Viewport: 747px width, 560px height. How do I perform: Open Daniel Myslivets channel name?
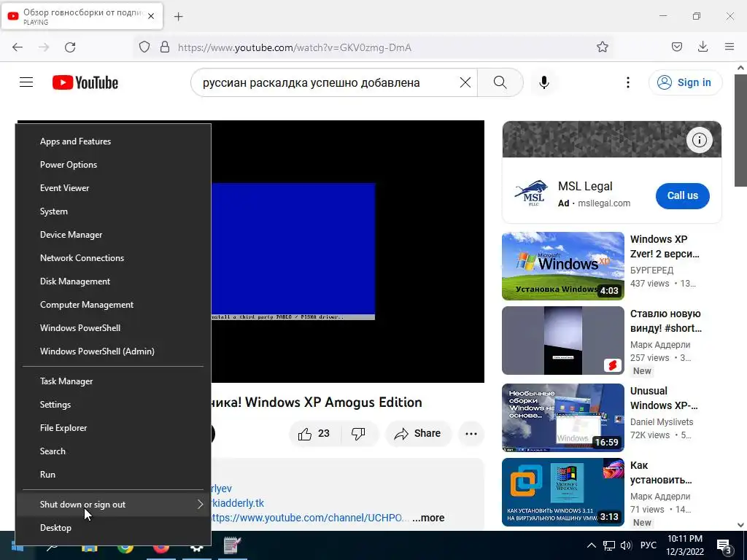[x=662, y=422]
